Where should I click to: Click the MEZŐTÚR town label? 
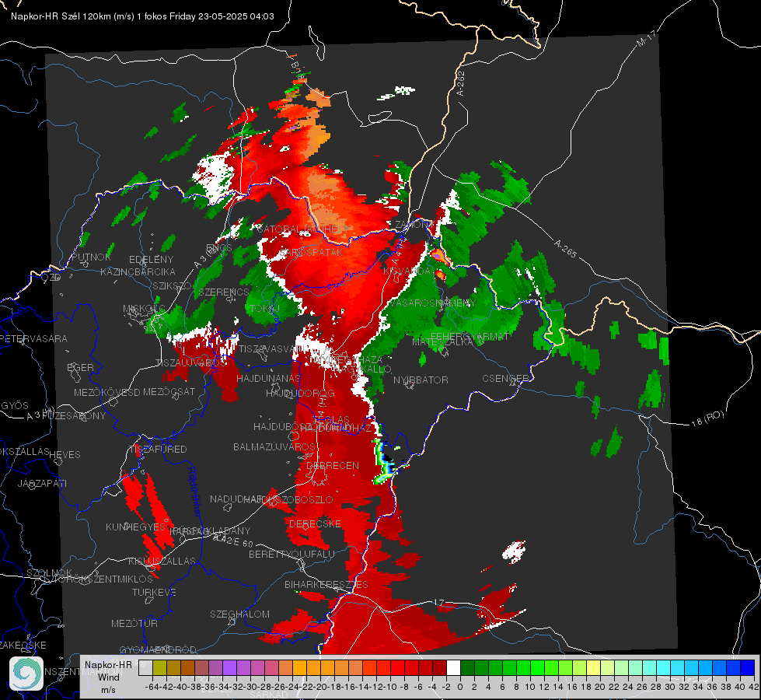[134, 623]
